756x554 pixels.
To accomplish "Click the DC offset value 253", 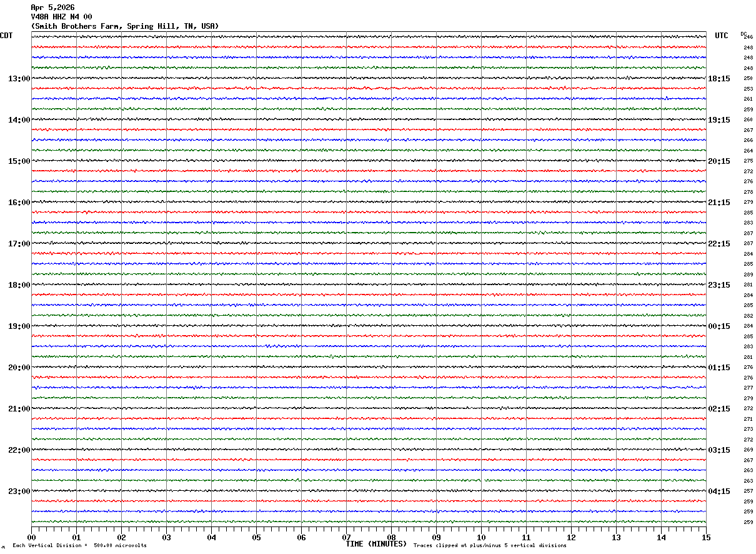I will pyautogui.click(x=748, y=89).
